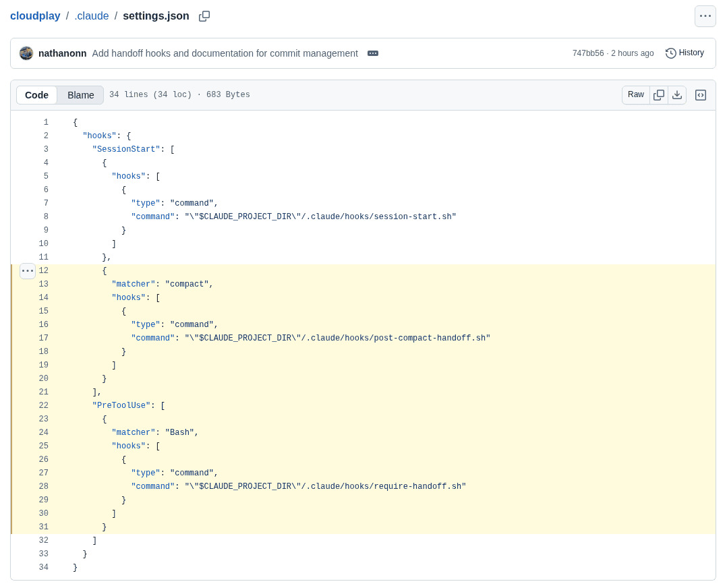Click the "Bash" matcher value
The height and width of the screenshot is (588, 727).
pos(179,432)
